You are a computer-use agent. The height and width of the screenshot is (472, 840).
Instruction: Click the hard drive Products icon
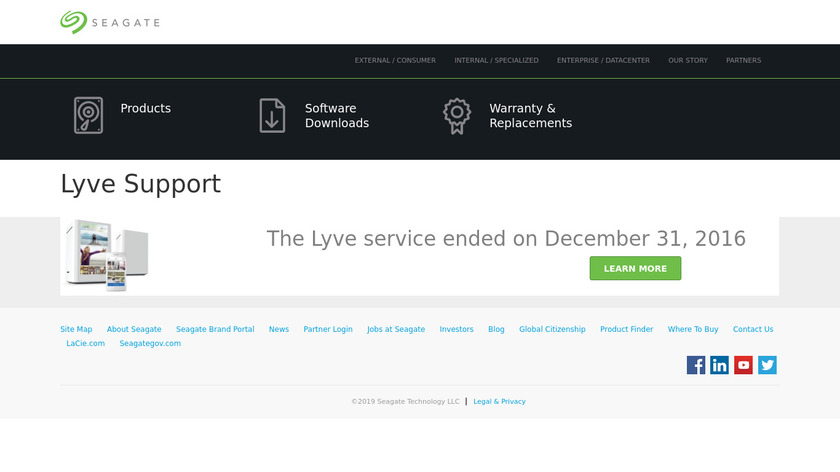pos(88,115)
